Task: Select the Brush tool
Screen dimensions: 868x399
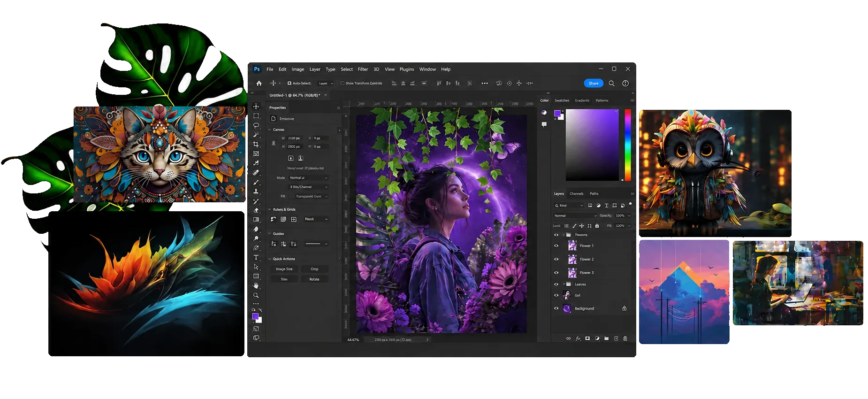Action: [x=256, y=182]
